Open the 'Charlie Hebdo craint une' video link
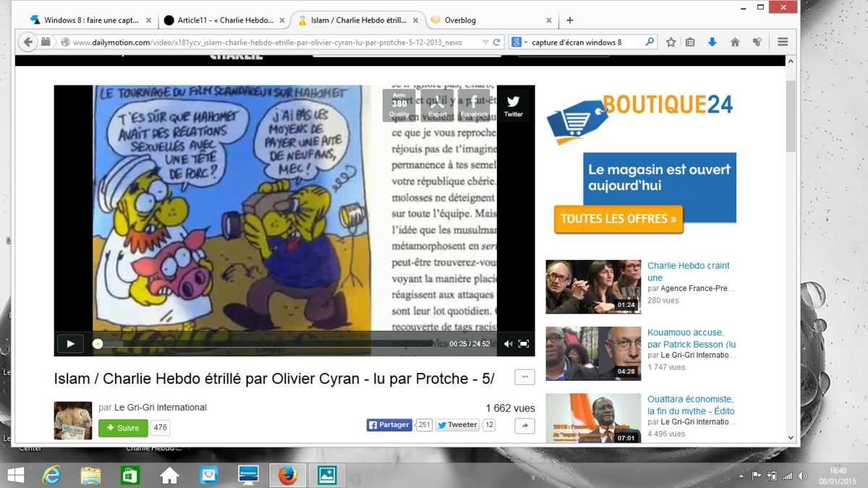Image resolution: width=868 pixels, height=488 pixels. point(689,272)
